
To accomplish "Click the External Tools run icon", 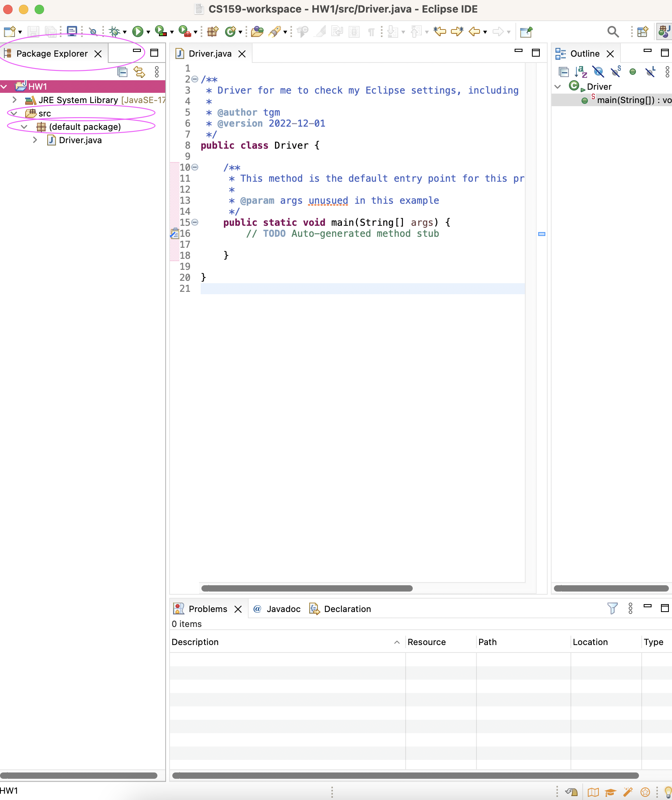I will (185, 31).
